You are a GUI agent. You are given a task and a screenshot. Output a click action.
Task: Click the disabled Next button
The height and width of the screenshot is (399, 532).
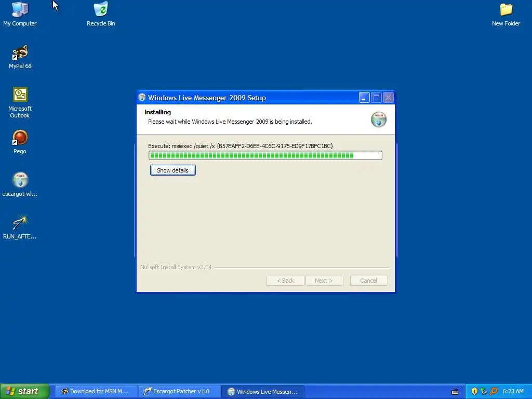click(324, 281)
